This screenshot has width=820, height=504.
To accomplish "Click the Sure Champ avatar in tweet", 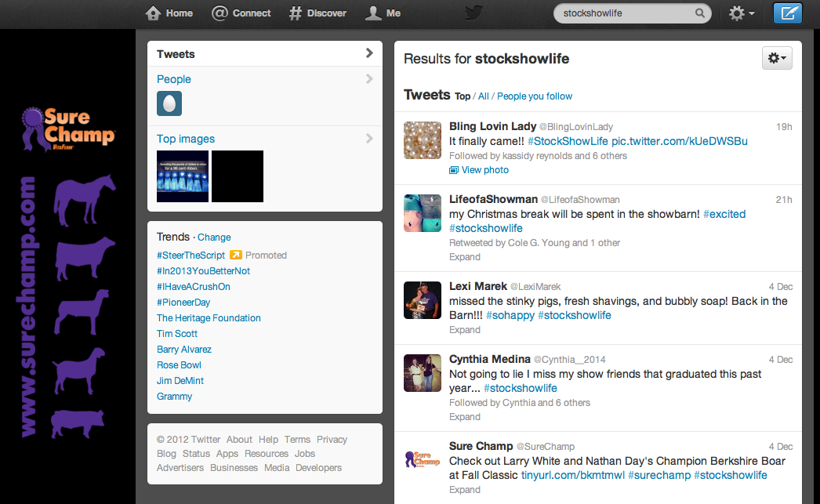I will [x=423, y=460].
